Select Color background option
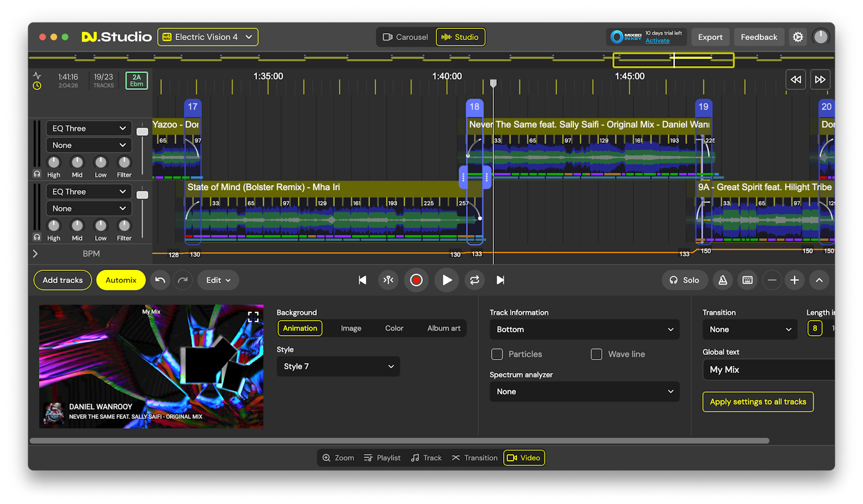The height and width of the screenshot is (504, 863). (394, 328)
